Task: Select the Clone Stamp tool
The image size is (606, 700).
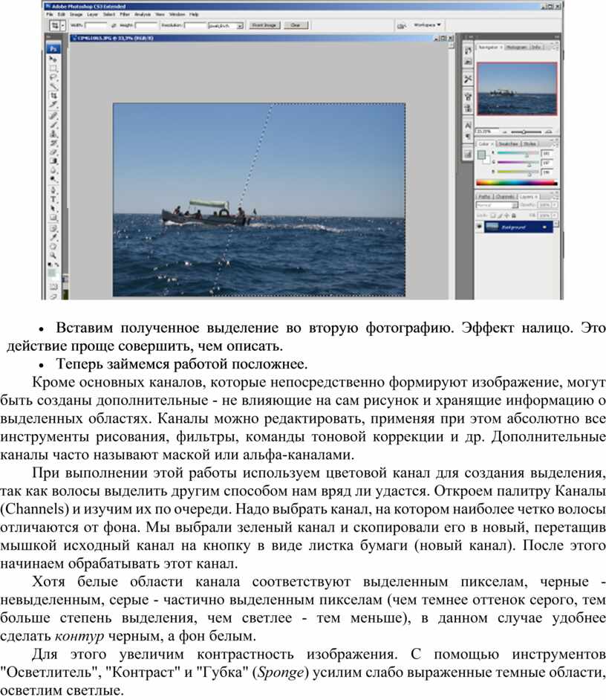Action: (x=53, y=134)
